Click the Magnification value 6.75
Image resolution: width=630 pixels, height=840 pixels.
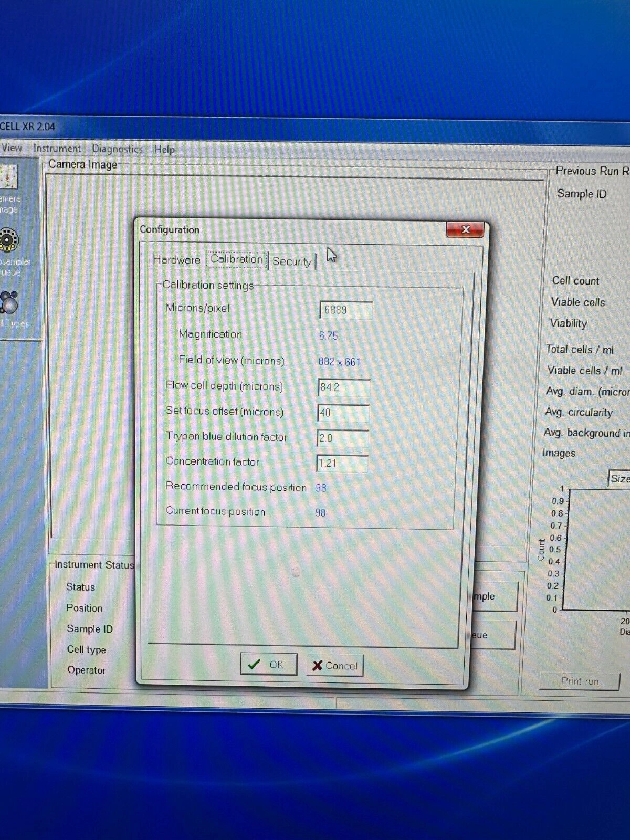point(328,335)
